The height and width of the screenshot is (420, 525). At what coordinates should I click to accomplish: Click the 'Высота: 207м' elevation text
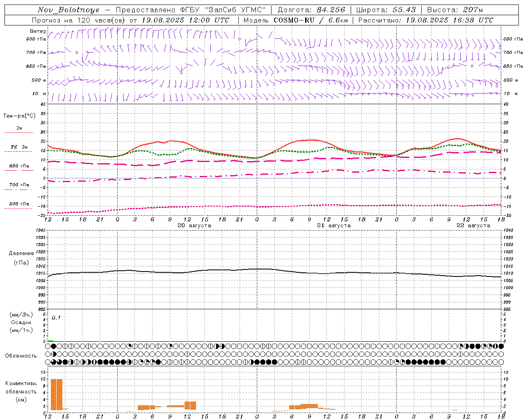pos(455,10)
